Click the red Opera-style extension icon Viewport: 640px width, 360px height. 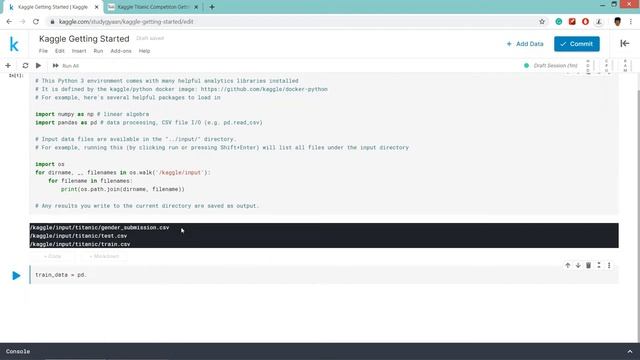585,22
